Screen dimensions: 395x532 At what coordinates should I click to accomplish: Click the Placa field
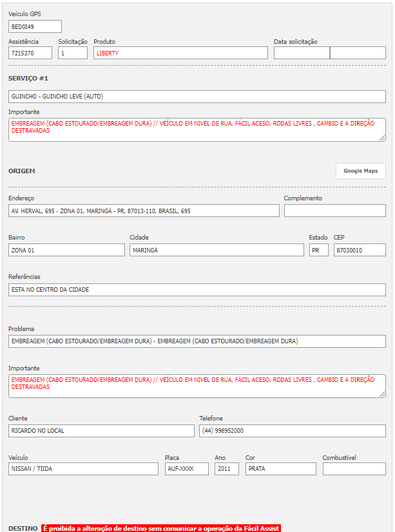pyautogui.click(x=186, y=469)
